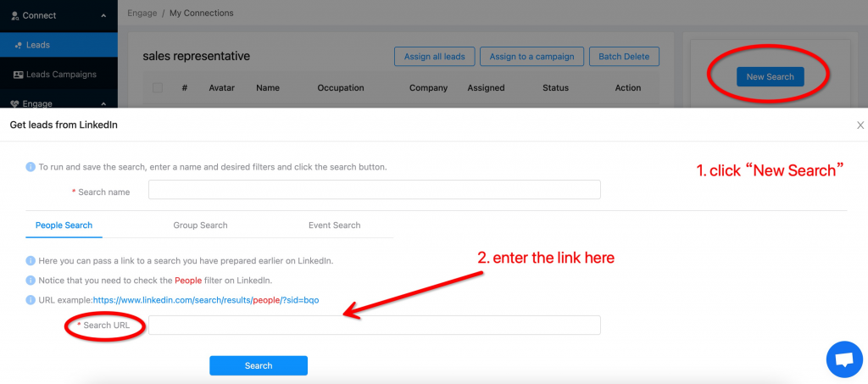
Task: Click info icon next to People filter notice
Action: (31, 281)
